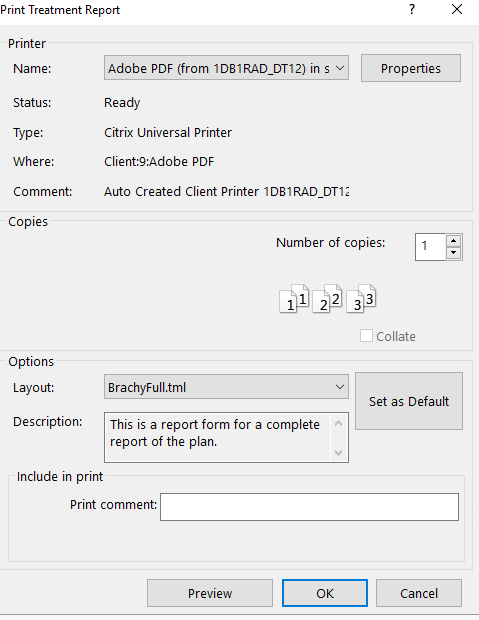Viewport: 479px width, 620px height.
Task: Increase number of copies with up arrow
Action: click(453, 241)
